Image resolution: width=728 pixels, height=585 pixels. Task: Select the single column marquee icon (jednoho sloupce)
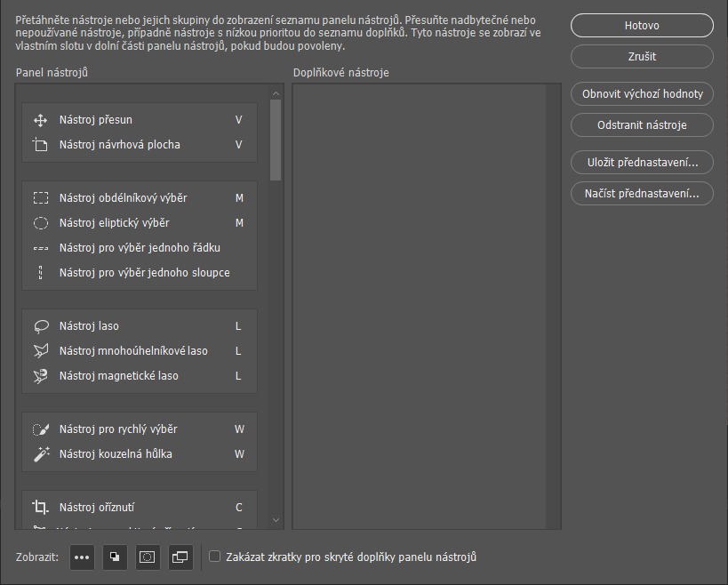41,273
